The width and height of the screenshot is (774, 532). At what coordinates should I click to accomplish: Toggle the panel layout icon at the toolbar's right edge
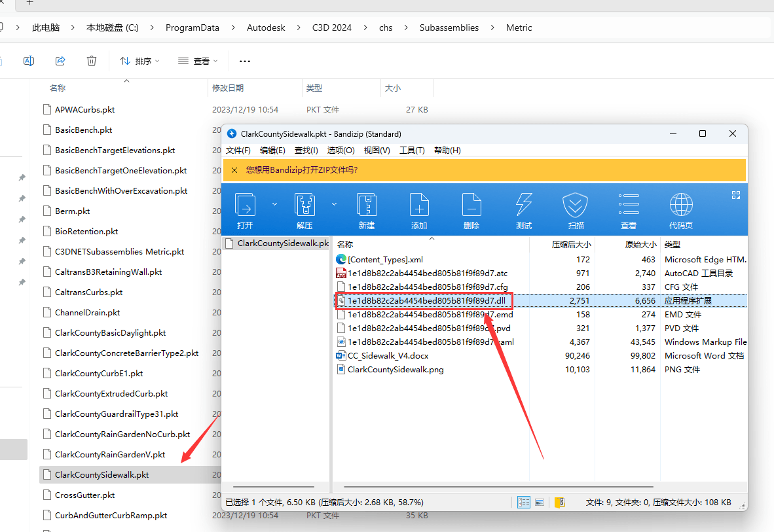pyautogui.click(x=735, y=194)
